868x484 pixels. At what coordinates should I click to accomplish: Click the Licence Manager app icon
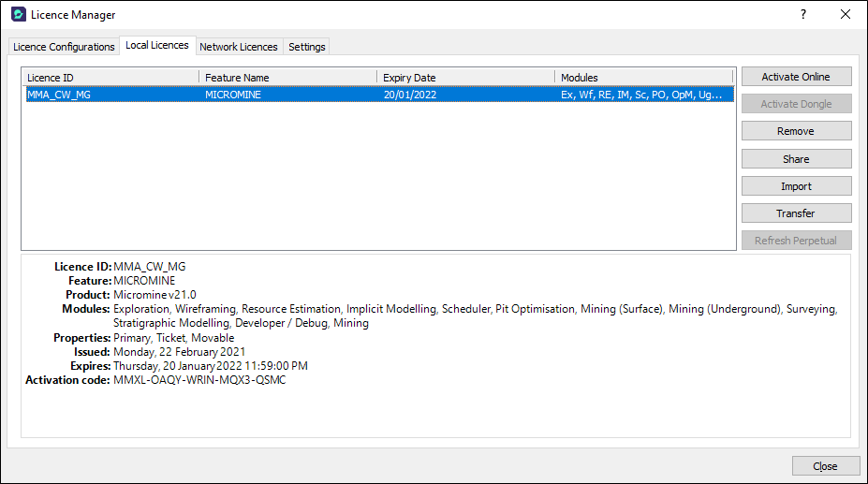click(x=19, y=14)
